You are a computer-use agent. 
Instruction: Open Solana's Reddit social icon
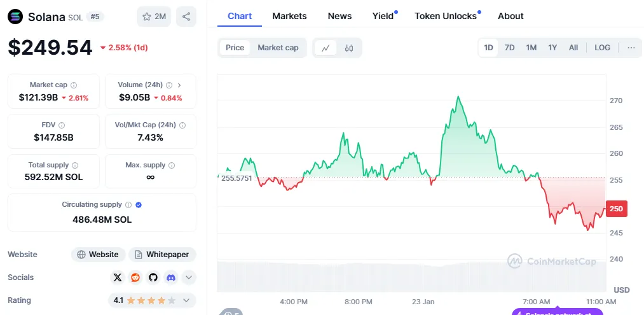pos(135,277)
